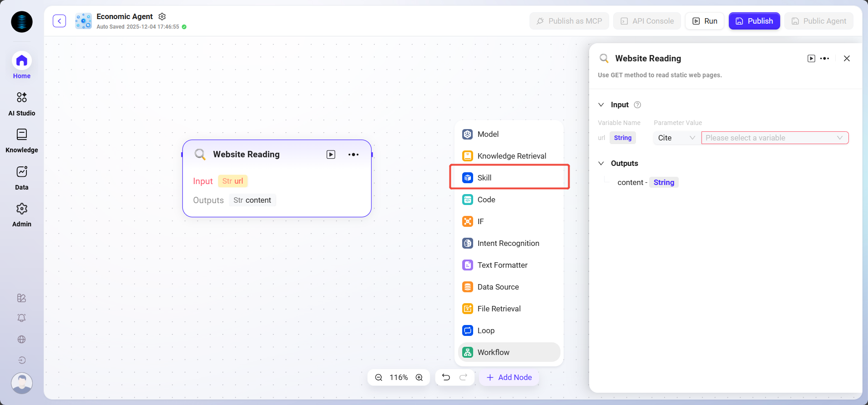Zoom out the canvas

click(378, 377)
